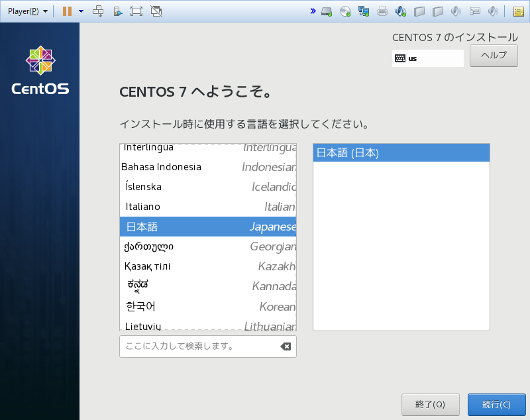The height and width of the screenshot is (420, 530).
Task: Click the gray device icon right of sound card
Action: point(419,11)
